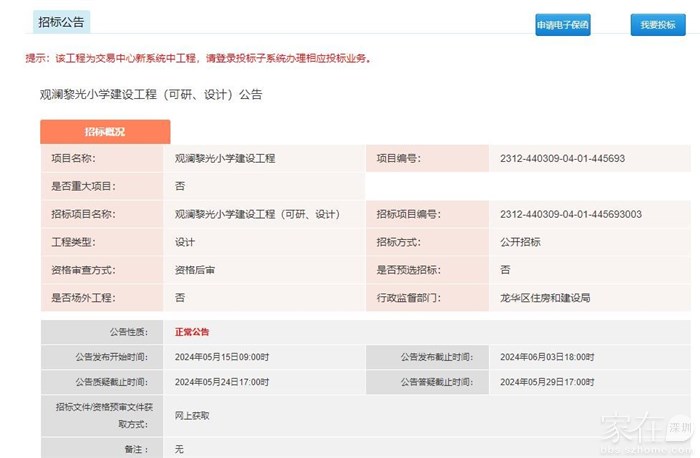
Task: Switch to the 招标公告 tab
Action: tap(62, 21)
